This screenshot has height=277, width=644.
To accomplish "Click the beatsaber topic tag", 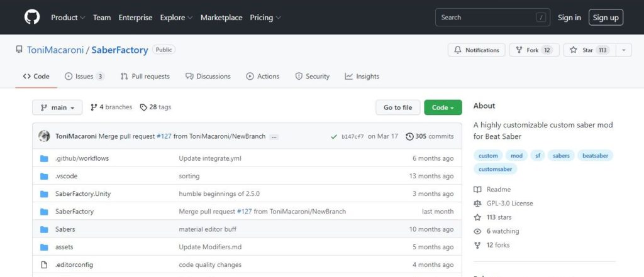I will [x=595, y=155].
